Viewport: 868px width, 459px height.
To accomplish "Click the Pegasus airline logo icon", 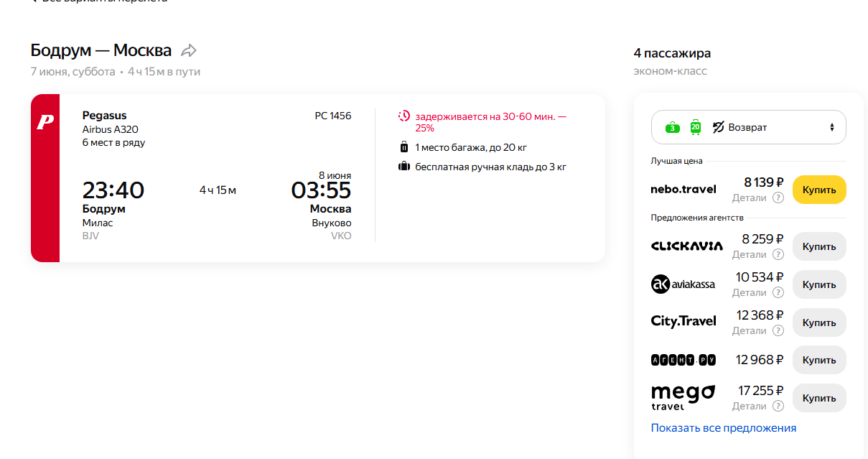I will [45, 122].
